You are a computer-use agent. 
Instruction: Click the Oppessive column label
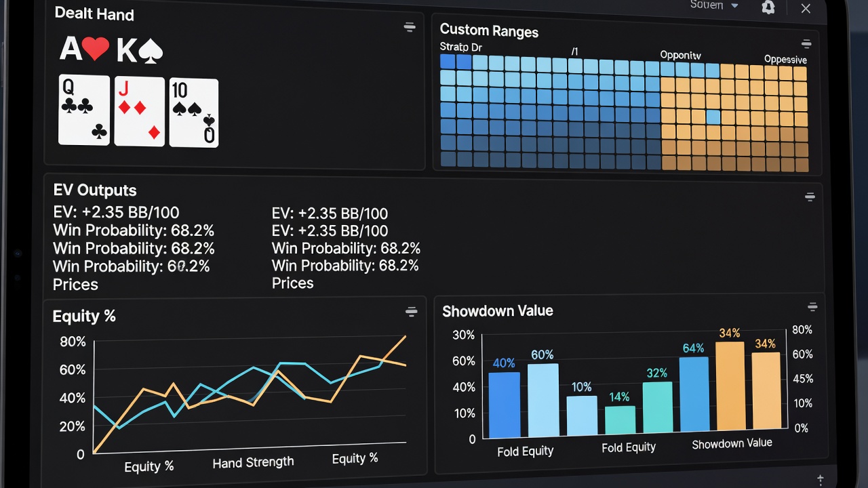pyautogui.click(x=785, y=59)
